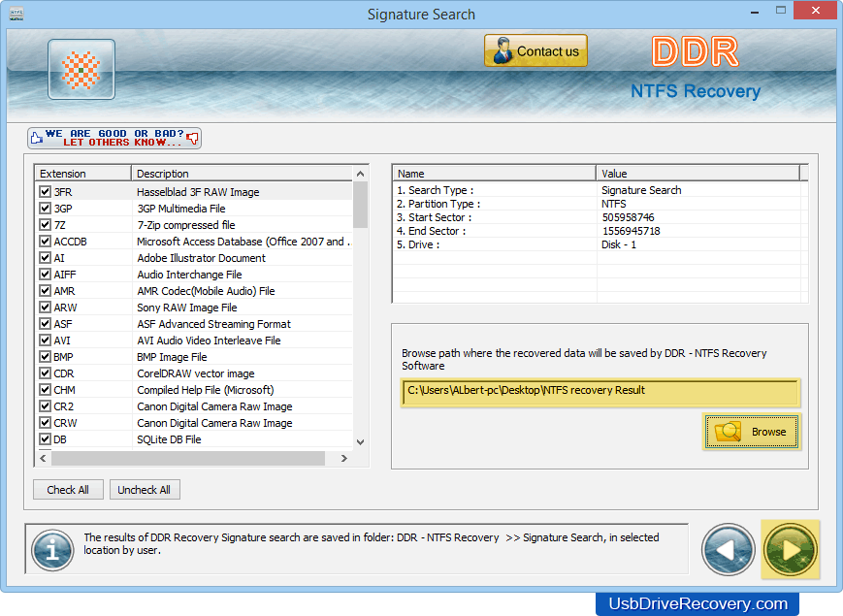Toggle the DB extension checkbox
The height and width of the screenshot is (616, 843).
tap(46, 439)
